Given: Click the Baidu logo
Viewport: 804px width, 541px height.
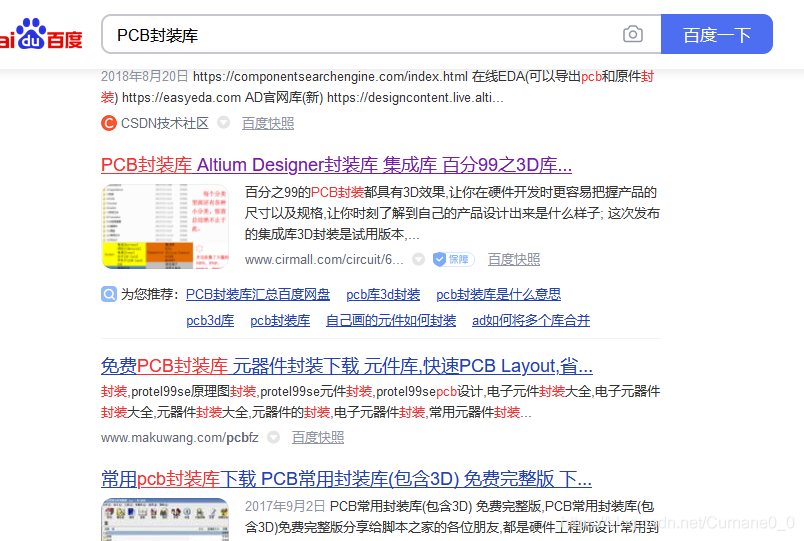Looking at the screenshot, I should tap(41, 34).
